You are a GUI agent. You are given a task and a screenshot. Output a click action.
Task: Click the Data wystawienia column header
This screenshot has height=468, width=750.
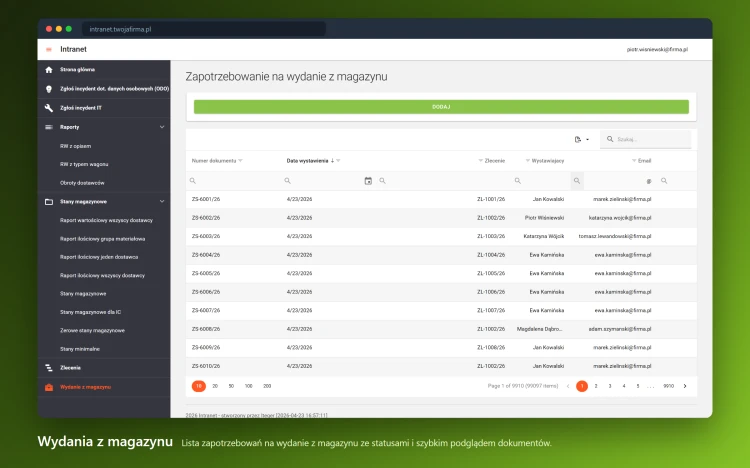(x=307, y=161)
